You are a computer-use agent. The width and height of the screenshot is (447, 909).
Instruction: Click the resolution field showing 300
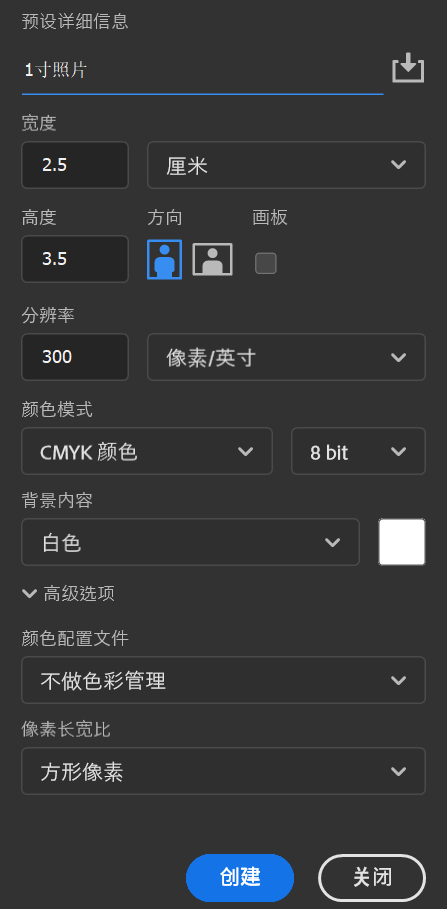[x=75, y=357]
